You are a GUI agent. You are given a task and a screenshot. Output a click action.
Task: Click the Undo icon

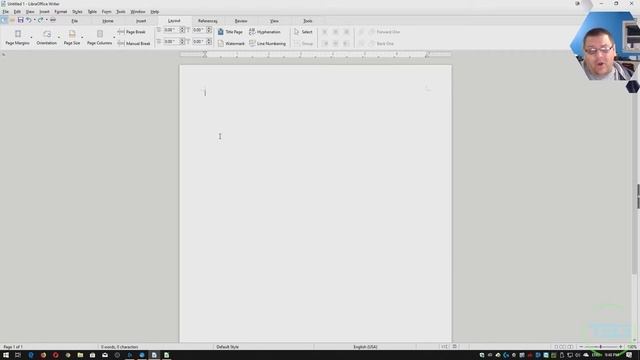28,20
